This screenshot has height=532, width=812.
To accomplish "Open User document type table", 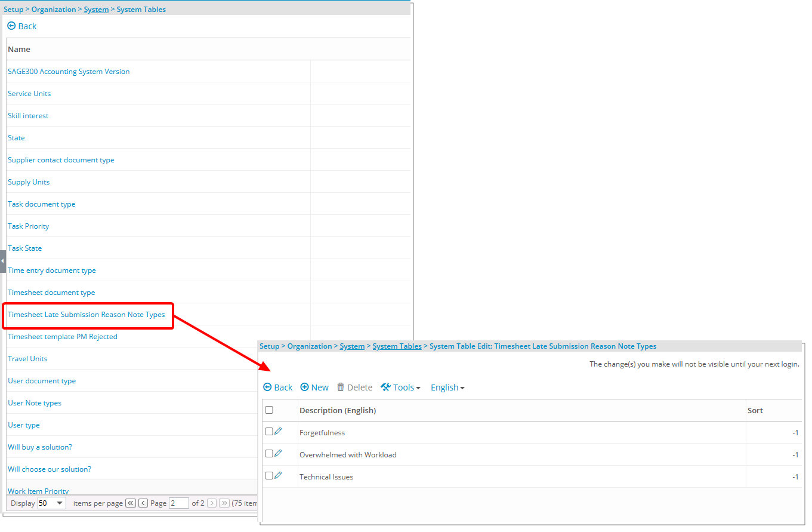I will coord(42,381).
